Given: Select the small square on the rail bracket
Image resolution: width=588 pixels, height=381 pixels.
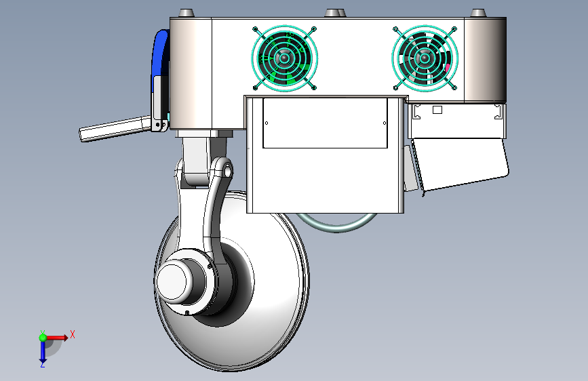Looking at the screenshot, I should [437, 110].
